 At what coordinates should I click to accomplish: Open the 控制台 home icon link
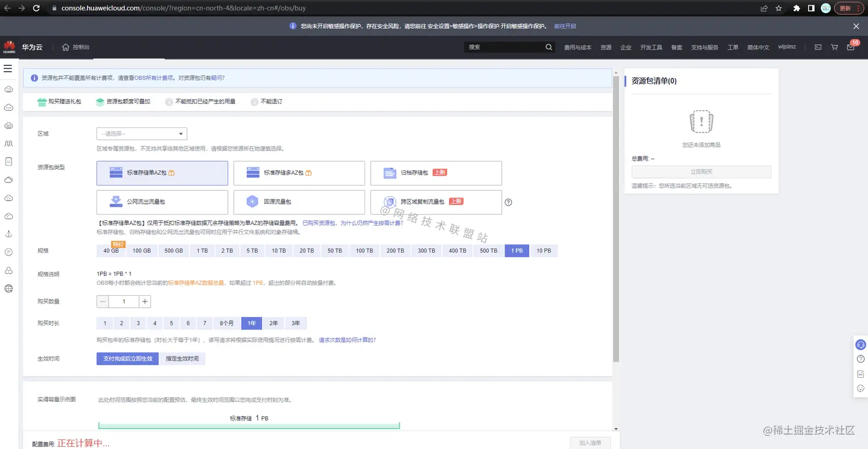66,47
